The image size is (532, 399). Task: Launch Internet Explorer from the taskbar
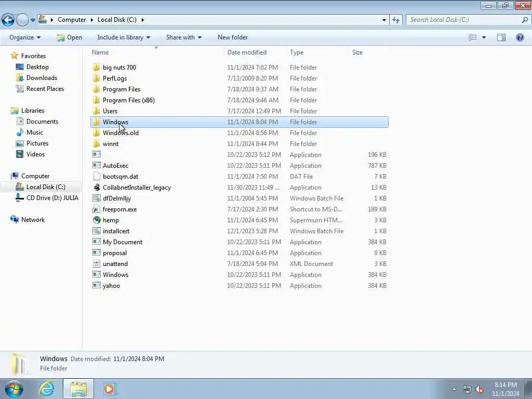(46, 389)
